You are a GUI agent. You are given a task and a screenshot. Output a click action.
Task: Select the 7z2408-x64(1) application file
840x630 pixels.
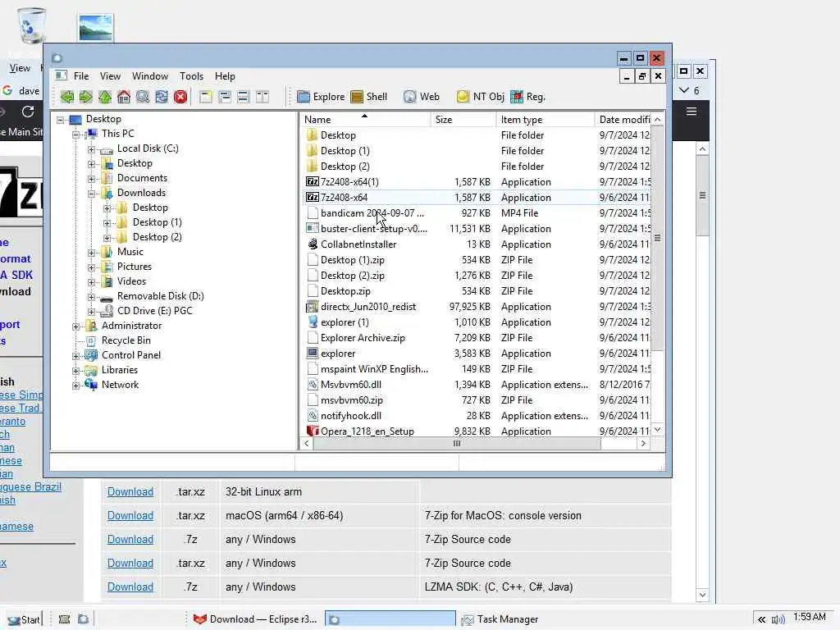tap(349, 181)
